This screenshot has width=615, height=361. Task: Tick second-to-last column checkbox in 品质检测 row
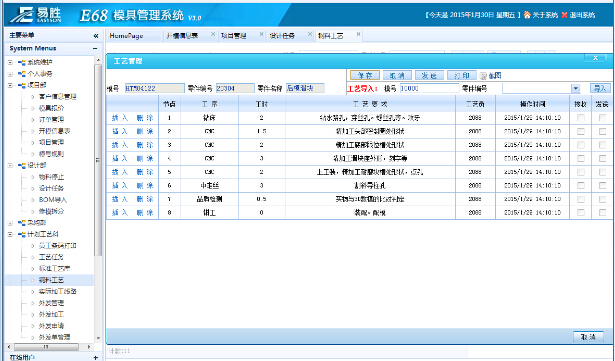pyautogui.click(x=581, y=199)
